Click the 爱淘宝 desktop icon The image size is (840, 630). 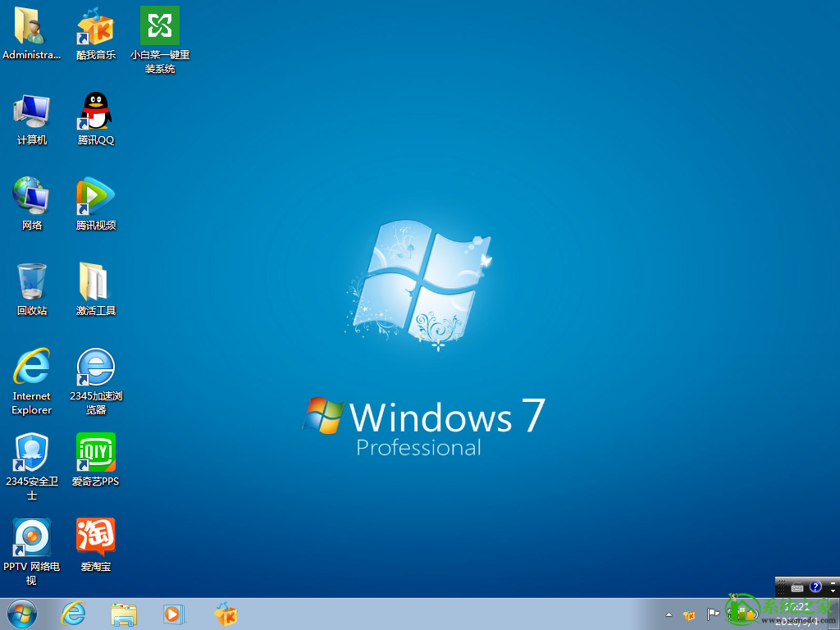coord(95,539)
